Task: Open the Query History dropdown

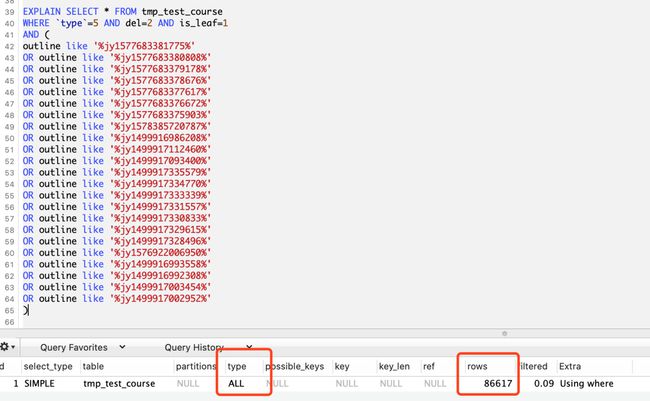Action: (x=208, y=347)
